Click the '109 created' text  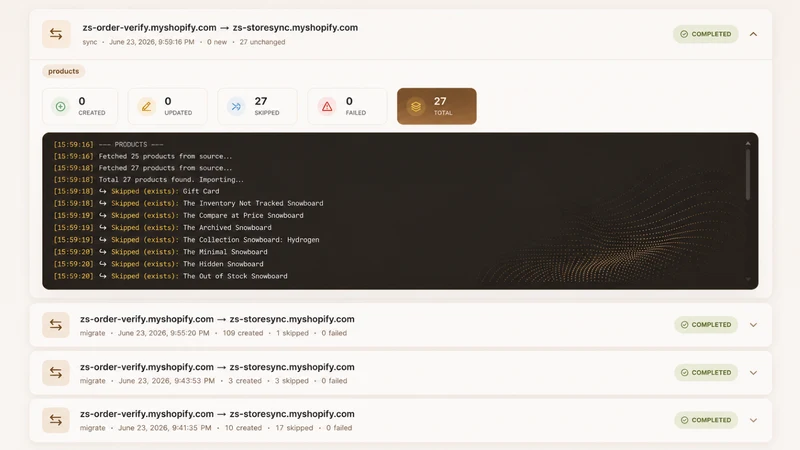243,333
